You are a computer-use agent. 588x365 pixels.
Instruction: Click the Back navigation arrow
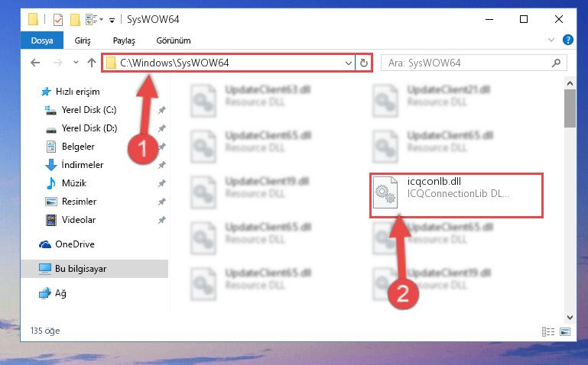click(x=35, y=63)
